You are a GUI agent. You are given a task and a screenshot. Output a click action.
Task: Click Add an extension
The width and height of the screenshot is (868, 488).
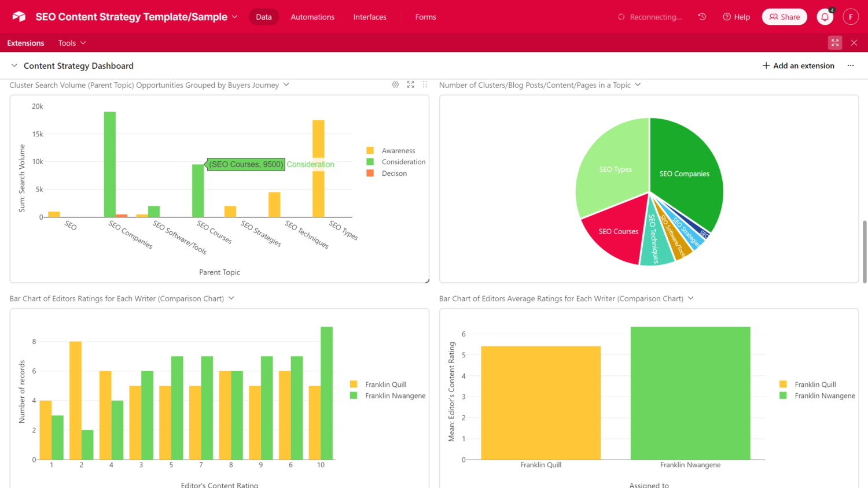[x=798, y=66]
